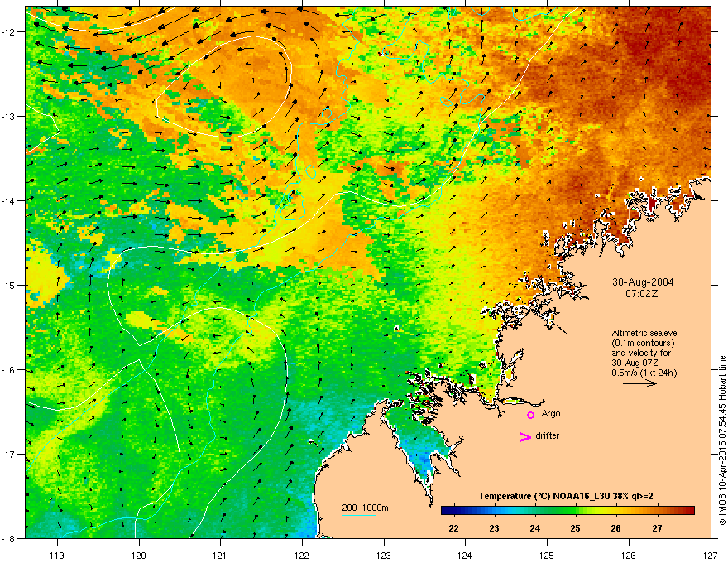Click the latitude axis label '-14'
Viewport: 728px width, 563px height.
click(8, 201)
